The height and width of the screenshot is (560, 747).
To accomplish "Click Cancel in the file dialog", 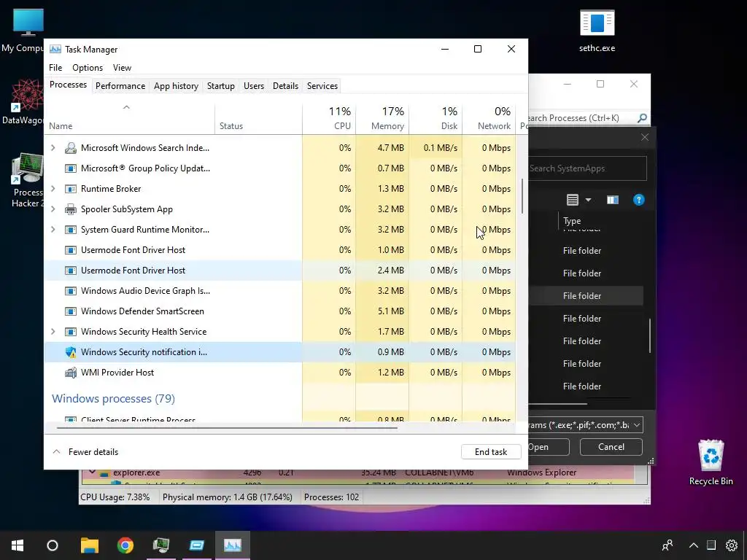I will click(611, 447).
